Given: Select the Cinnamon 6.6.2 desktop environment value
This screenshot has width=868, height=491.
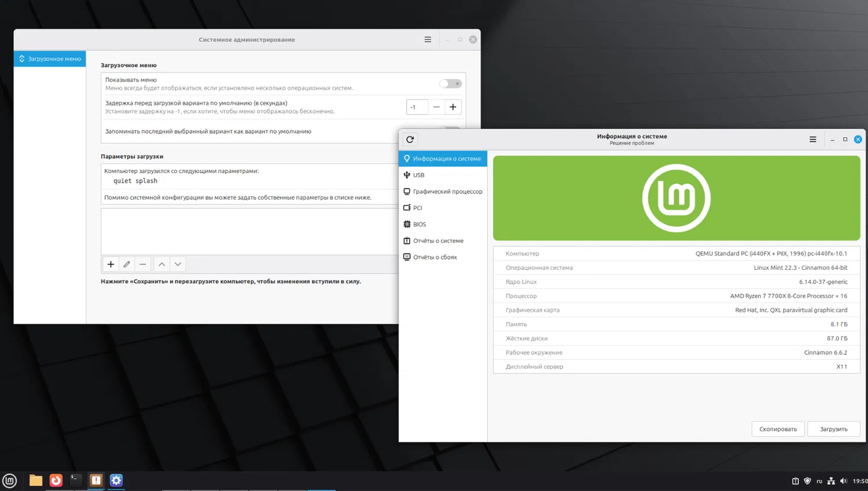Looking at the screenshot, I should [826, 353].
